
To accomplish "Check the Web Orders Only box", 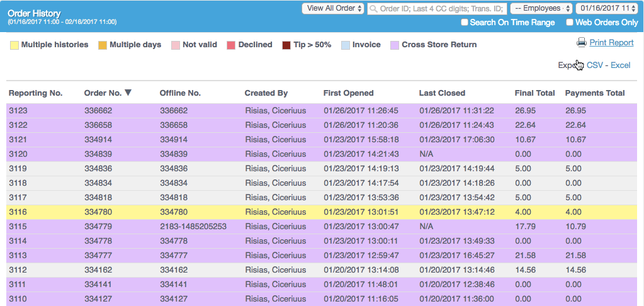I will (570, 23).
